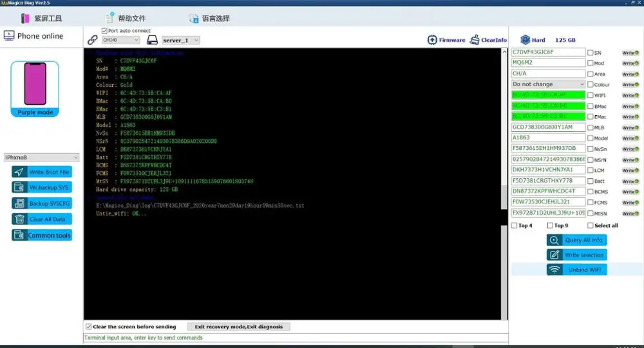Click Write icon for LCM row
Screen dimensions: 644x348
click(630, 170)
